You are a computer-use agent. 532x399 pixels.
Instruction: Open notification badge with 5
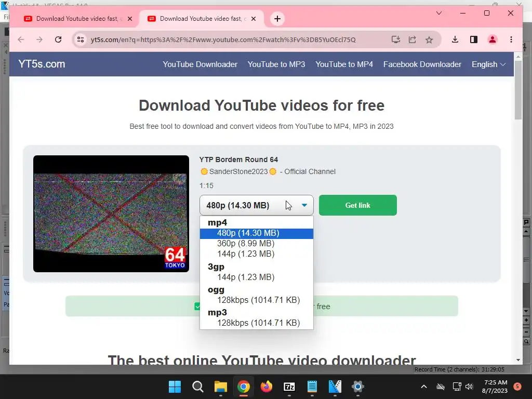click(x=517, y=387)
